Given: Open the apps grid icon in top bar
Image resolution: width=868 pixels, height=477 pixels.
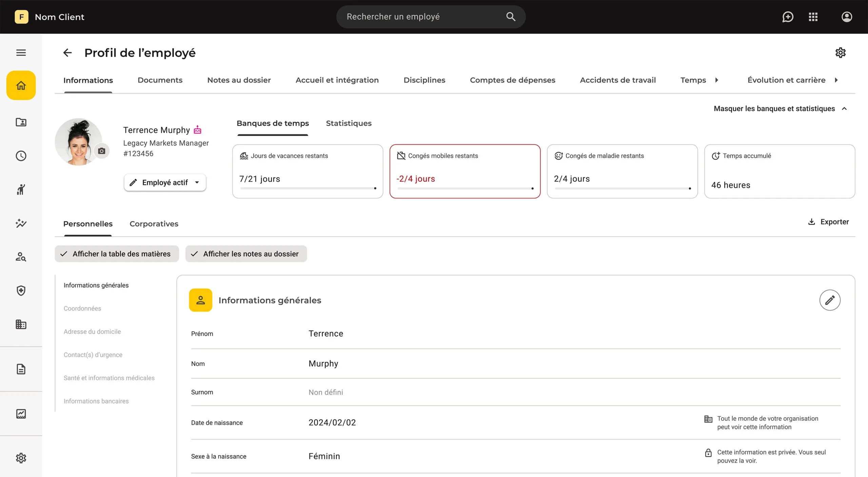Looking at the screenshot, I should coord(813,17).
